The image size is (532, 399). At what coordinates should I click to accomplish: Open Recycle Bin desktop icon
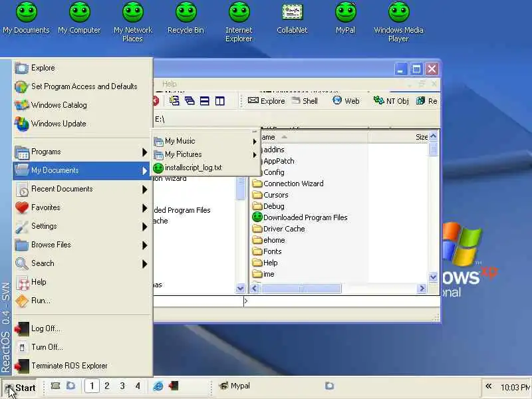(x=186, y=18)
